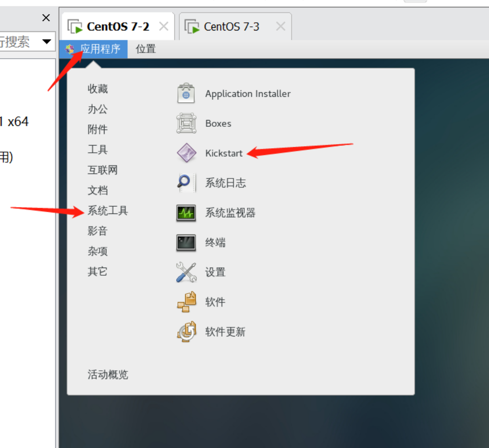Click the Boxes label
The width and height of the screenshot is (489, 448).
[218, 124]
